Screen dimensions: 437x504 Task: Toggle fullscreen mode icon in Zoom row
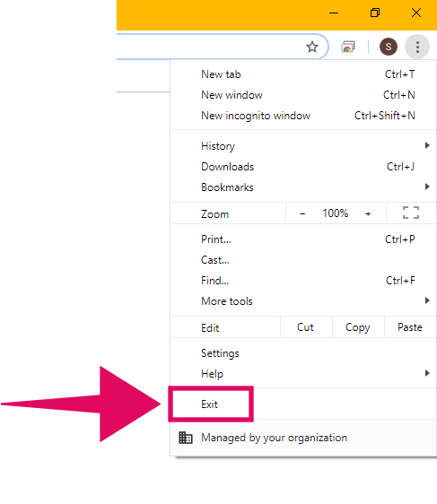[x=411, y=213]
